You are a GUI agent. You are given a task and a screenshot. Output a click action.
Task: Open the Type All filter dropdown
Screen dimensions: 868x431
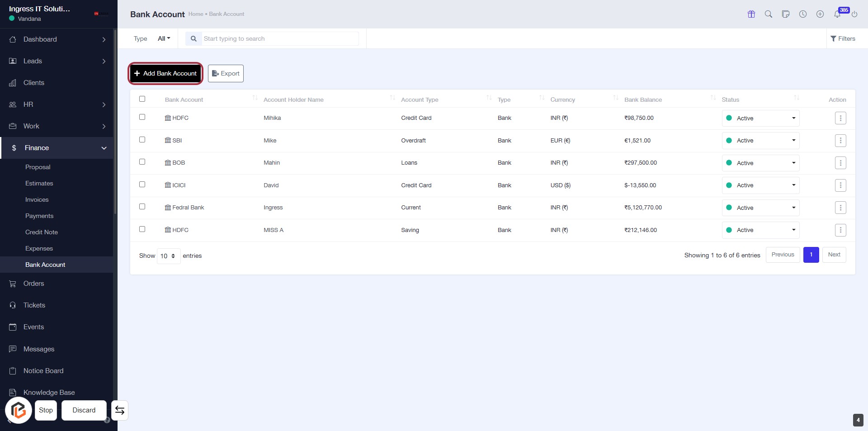click(164, 38)
